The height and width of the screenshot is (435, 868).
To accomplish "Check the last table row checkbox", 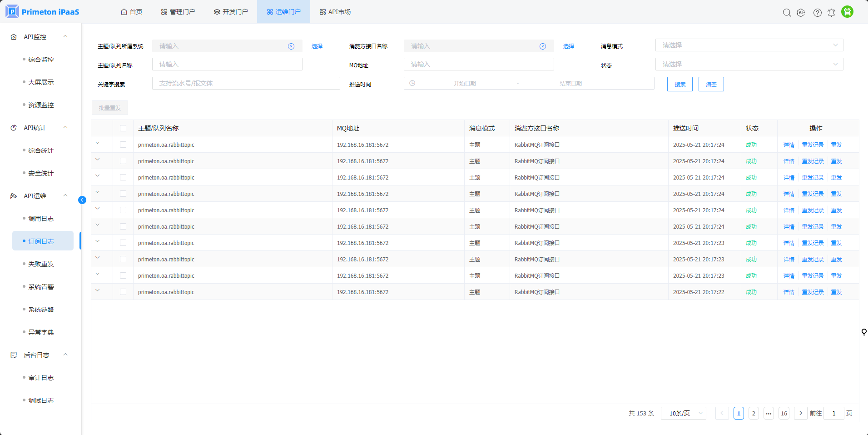I will [123, 292].
